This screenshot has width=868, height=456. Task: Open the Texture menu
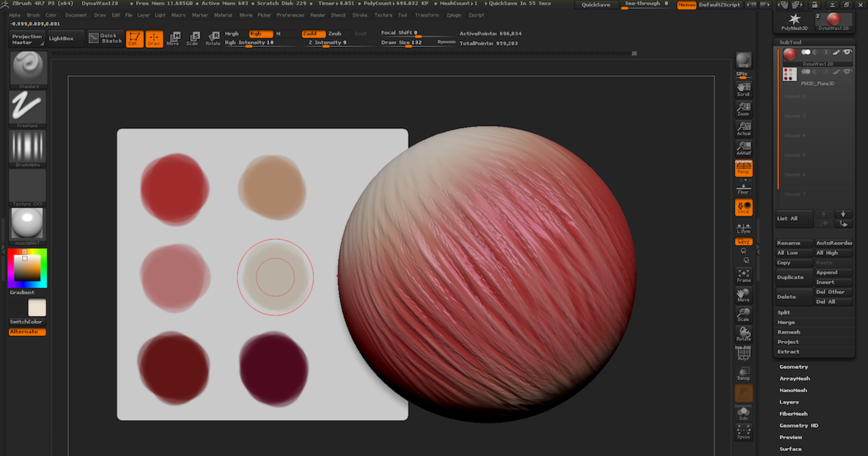click(383, 15)
